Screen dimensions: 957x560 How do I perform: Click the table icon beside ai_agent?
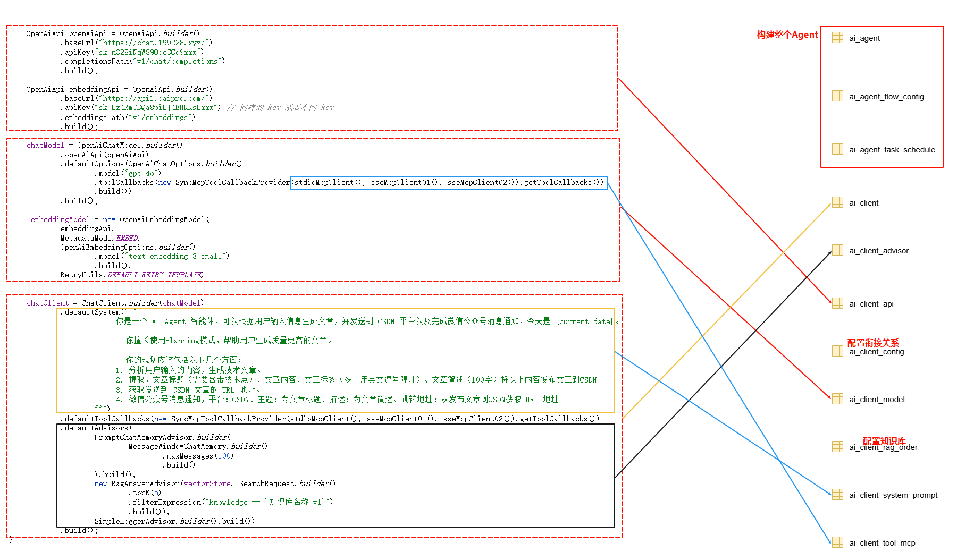tap(837, 38)
